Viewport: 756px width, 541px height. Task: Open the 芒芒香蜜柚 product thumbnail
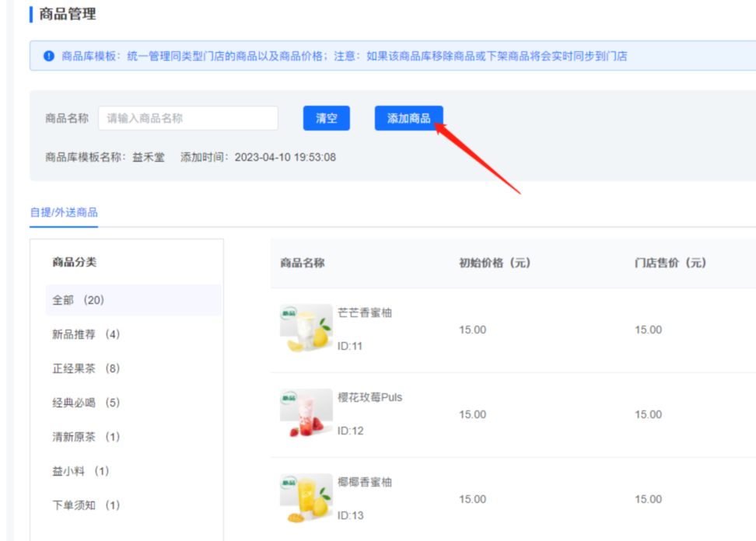pos(306,329)
